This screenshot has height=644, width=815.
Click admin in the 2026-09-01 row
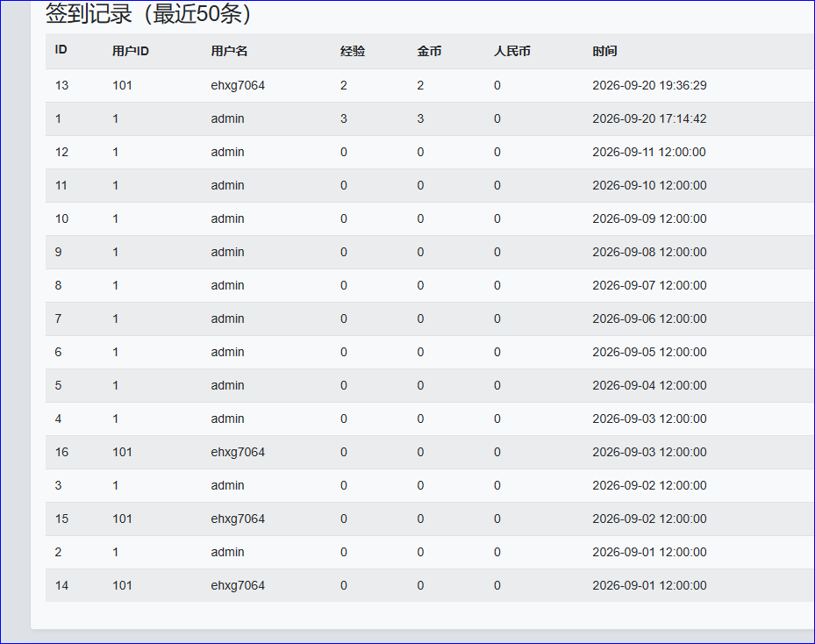point(228,552)
